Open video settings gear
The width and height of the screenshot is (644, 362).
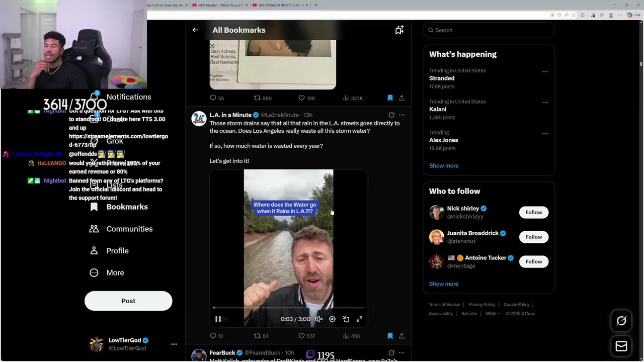coord(332,319)
